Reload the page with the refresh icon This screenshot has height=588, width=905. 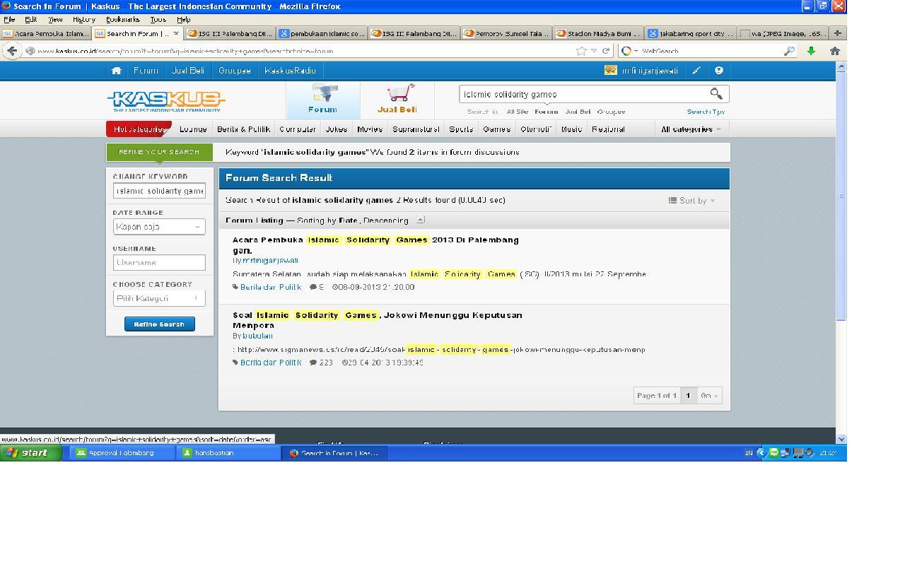point(606,51)
